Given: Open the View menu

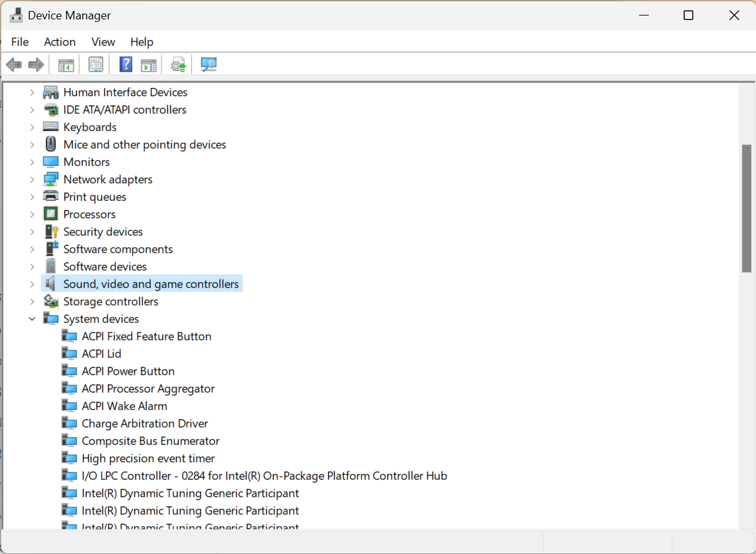Looking at the screenshot, I should pyautogui.click(x=103, y=41).
